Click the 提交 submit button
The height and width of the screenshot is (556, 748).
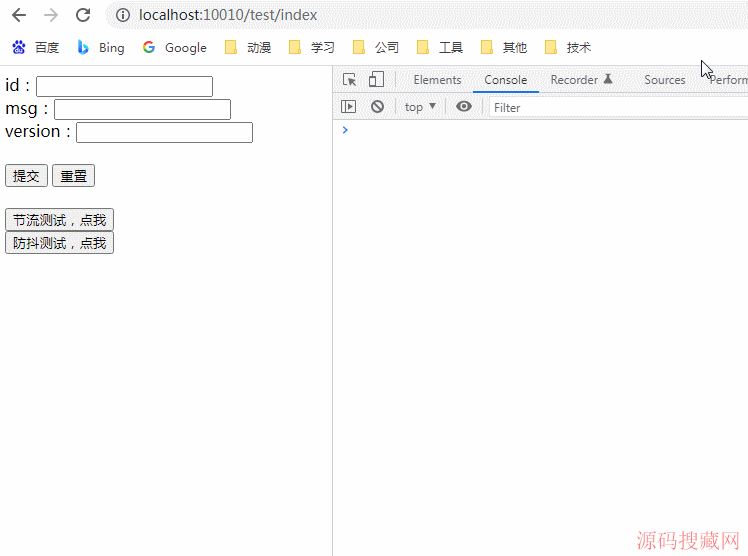point(26,176)
